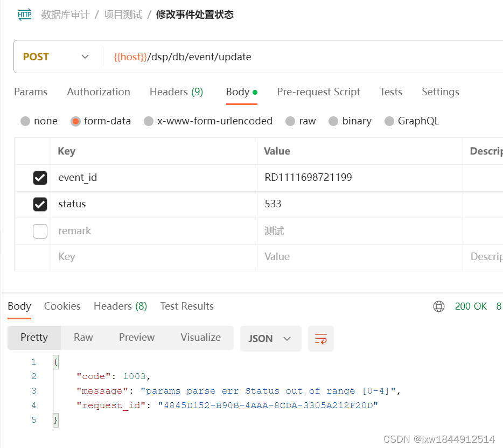Click the 200 OK status text
The width and height of the screenshot is (503, 448).
pos(471,306)
